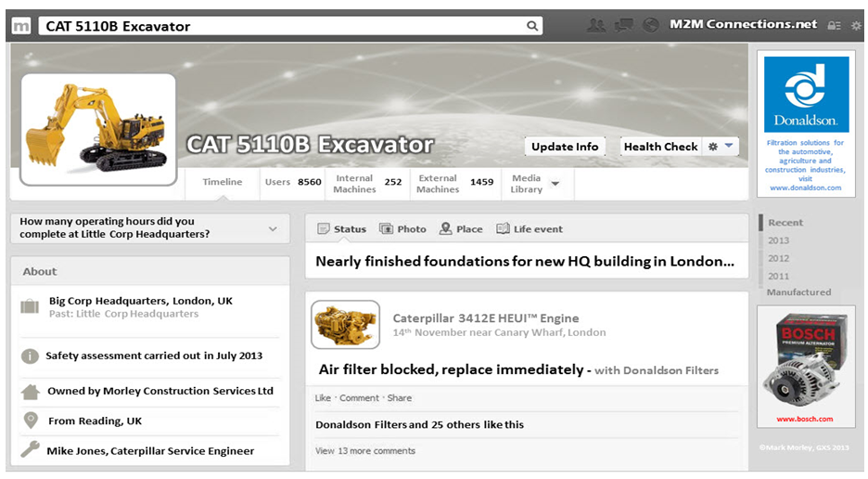The image size is (868, 479).
Task: Open View 13 more comments link
Action: [365, 451]
